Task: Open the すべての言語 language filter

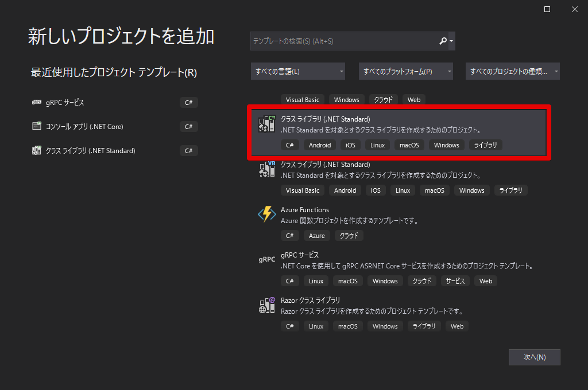Action: (298, 71)
